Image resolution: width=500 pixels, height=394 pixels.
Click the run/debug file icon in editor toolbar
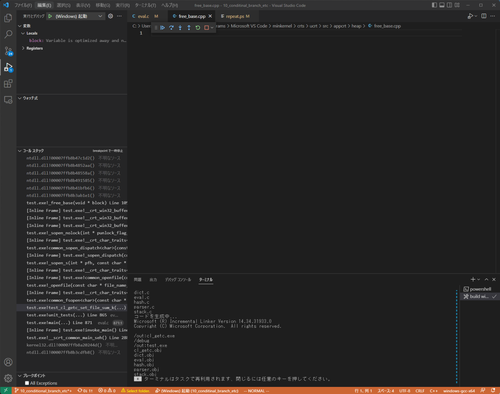[x=470, y=16]
